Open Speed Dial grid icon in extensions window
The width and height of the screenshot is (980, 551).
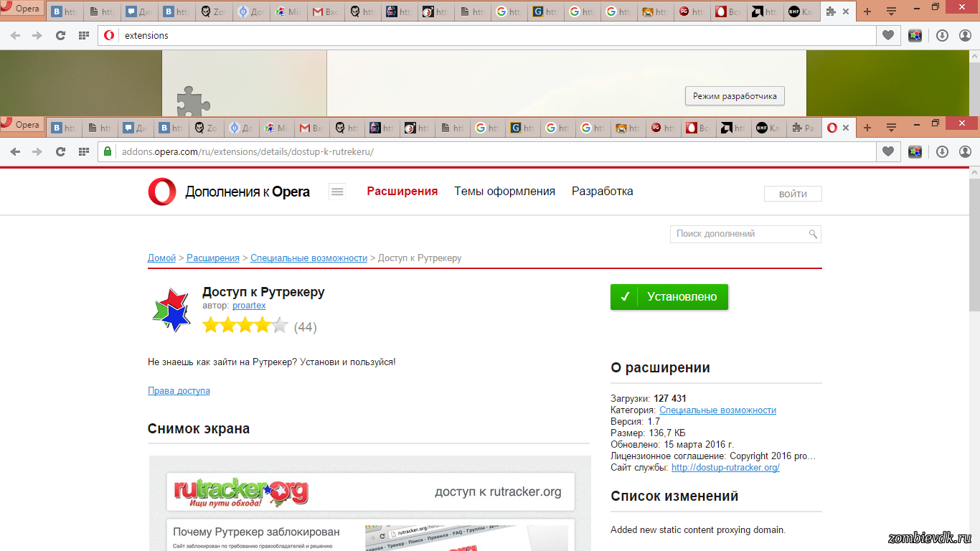tap(84, 35)
